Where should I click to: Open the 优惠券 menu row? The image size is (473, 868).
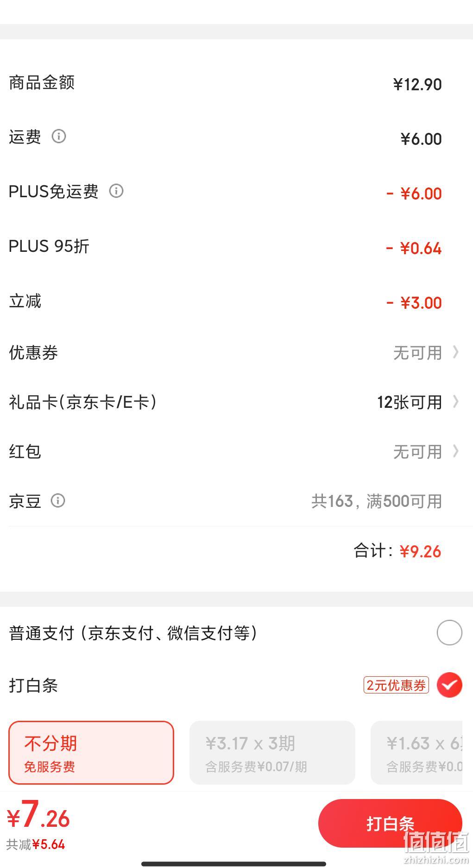point(236,353)
